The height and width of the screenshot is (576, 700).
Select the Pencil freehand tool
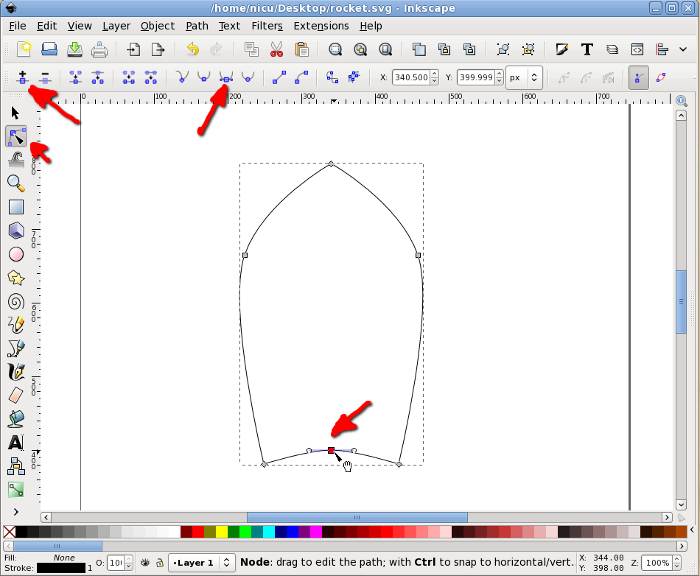pyautogui.click(x=16, y=325)
